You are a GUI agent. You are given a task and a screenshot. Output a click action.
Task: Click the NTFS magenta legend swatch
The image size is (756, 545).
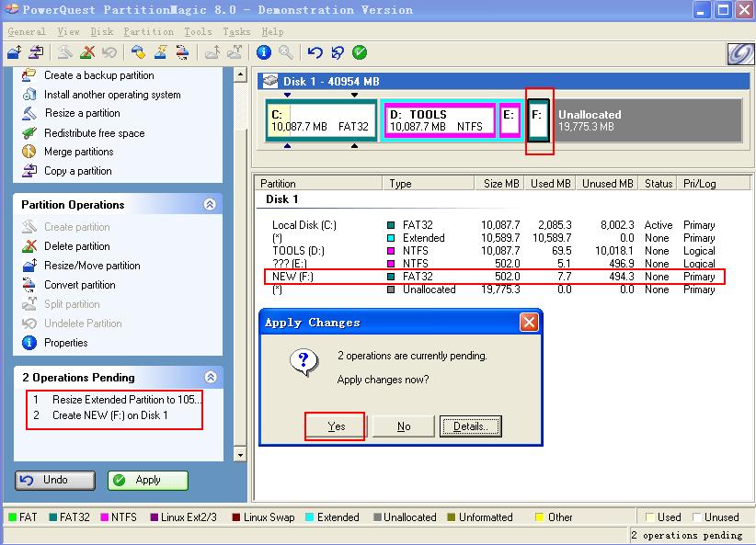[104, 517]
